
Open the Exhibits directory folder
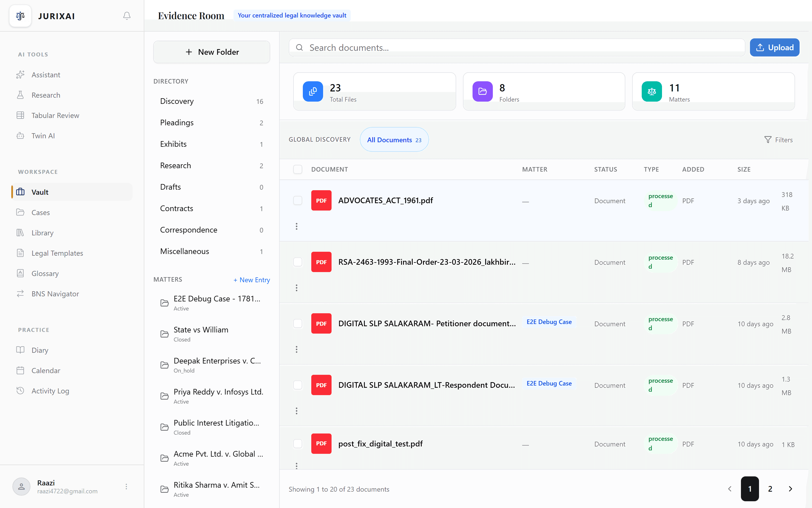[x=212, y=144]
